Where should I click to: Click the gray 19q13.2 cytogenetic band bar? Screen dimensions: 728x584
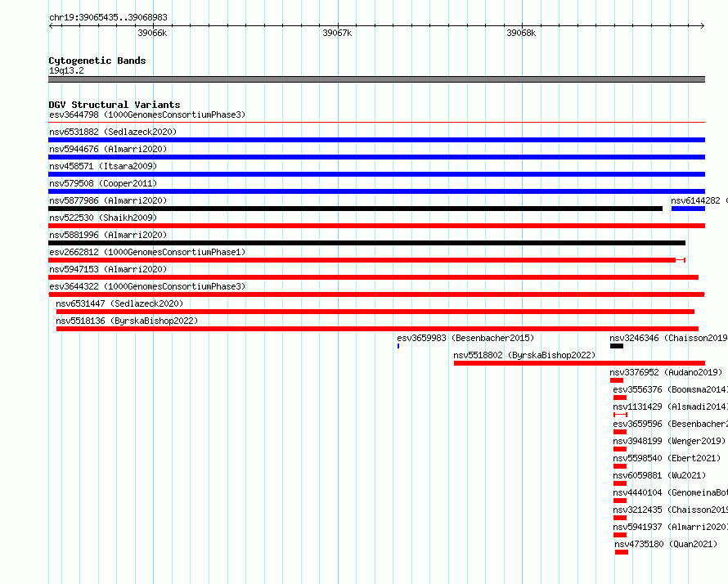376,79
